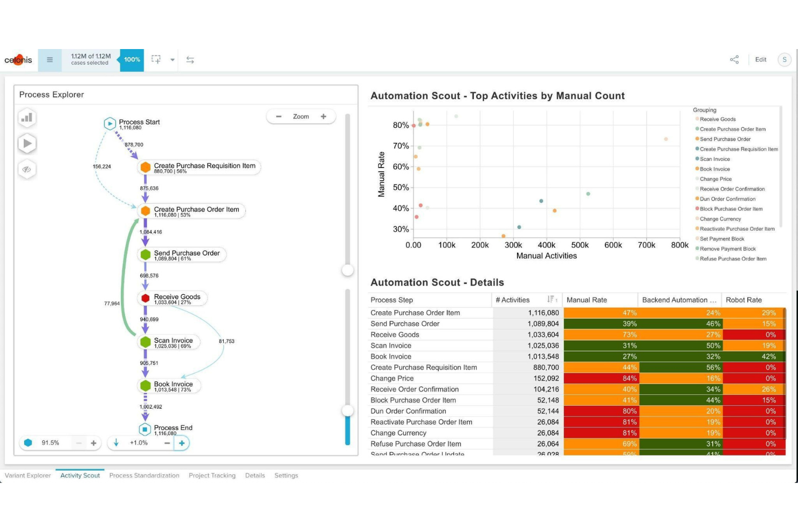Click the Celonis logo
Screen dimensions: 798x532
tap(18, 60)
